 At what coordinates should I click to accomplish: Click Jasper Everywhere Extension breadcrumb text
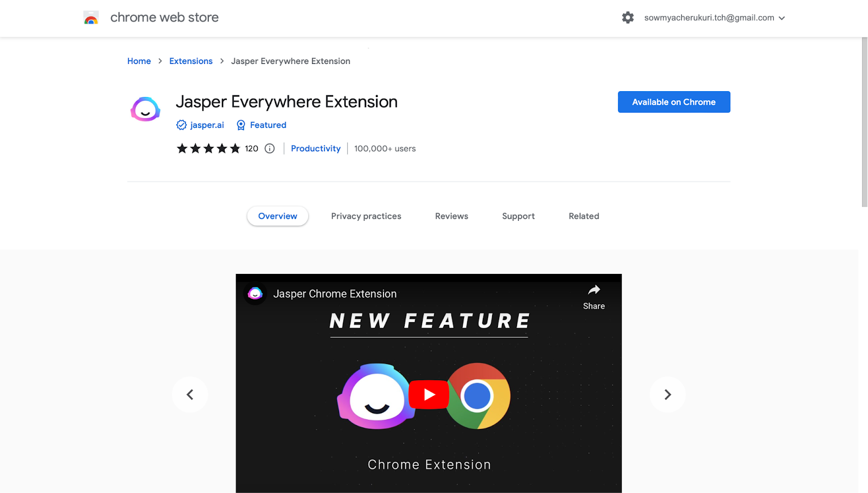291,61
